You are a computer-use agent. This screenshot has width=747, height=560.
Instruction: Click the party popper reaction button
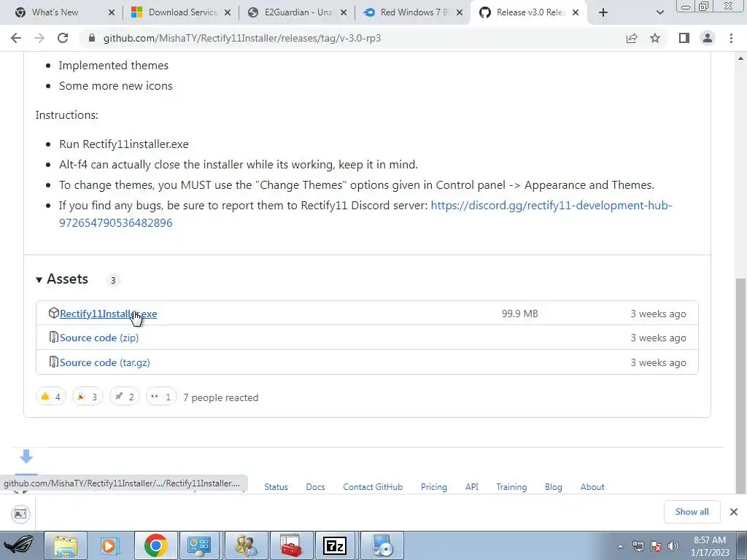pos(88,397)
